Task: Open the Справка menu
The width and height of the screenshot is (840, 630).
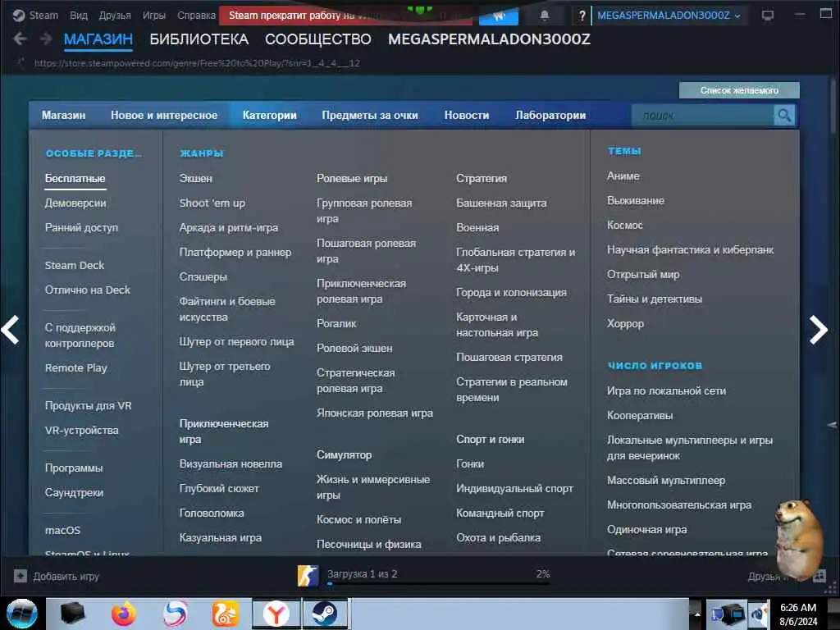Action: coord(196,16)
